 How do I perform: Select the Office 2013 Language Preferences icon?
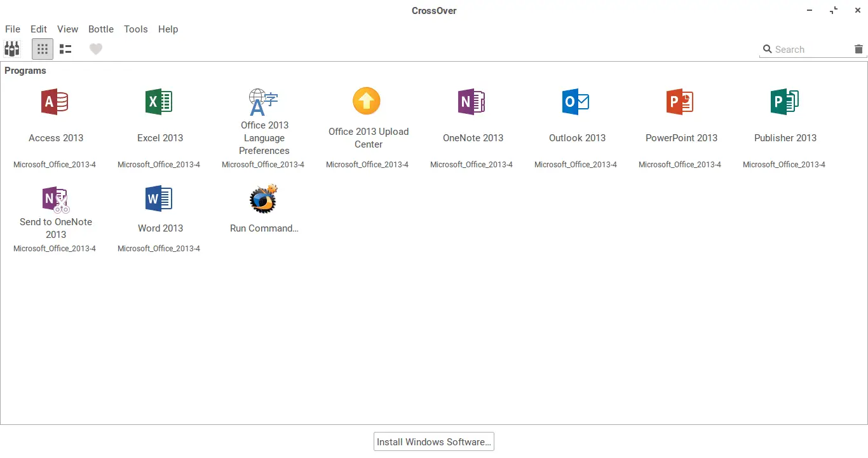pyautogui.click(x=263, y=102)
